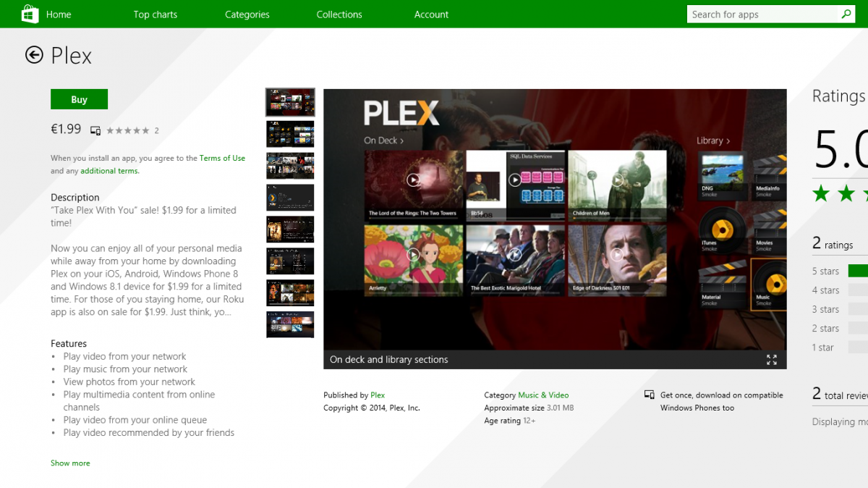Expand screenshot to full screen icon
Screen dimensions: 868x488
772,360
